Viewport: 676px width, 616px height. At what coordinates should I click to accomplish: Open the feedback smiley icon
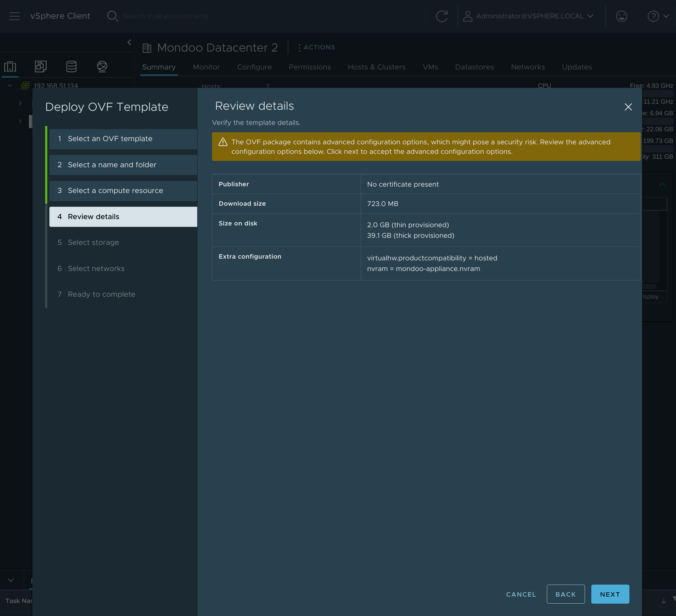tap(621, 16)
